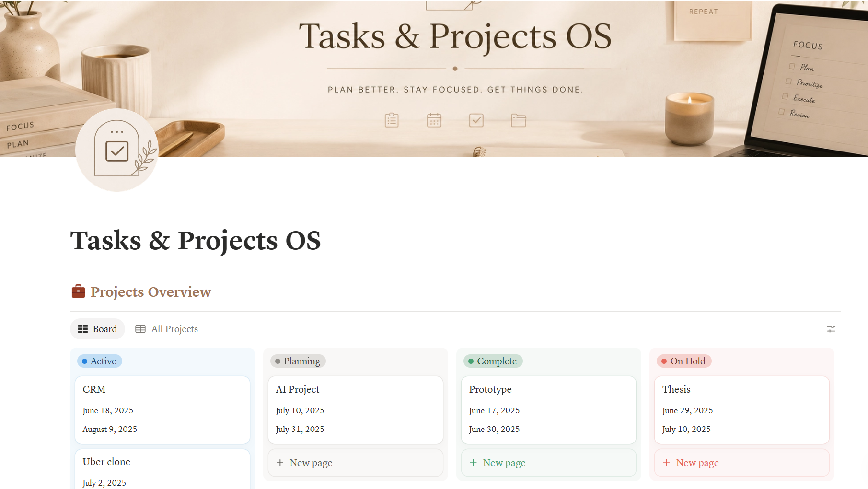The image size is (868, 489).
Task: Open the CRM project card
Action: [162, 410]
